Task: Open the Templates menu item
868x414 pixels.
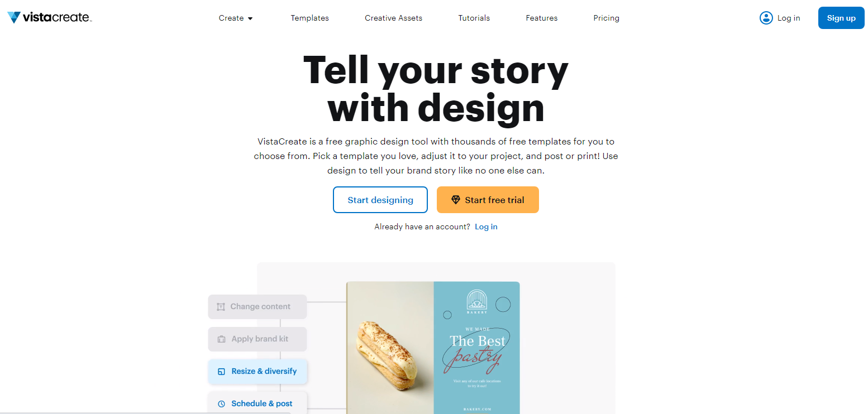Action: click(309, 18)
